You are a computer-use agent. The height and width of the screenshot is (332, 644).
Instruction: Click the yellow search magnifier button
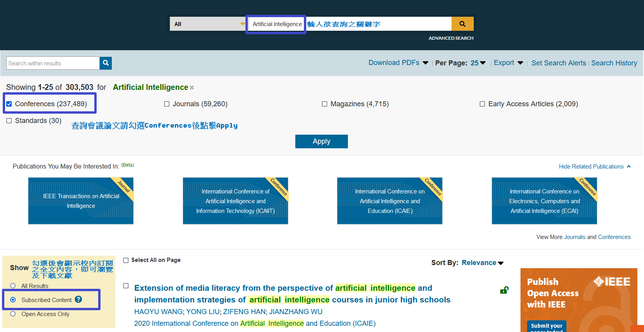click(462, 24)
